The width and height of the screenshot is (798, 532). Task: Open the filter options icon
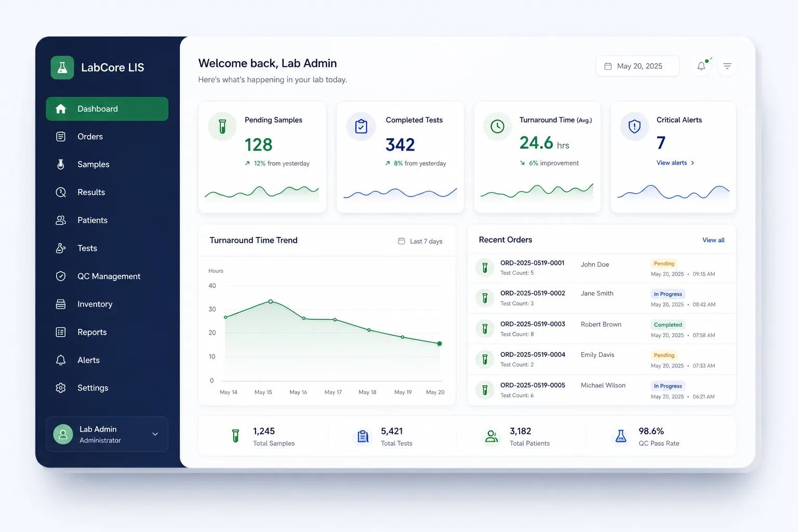[x=727, y=66]
